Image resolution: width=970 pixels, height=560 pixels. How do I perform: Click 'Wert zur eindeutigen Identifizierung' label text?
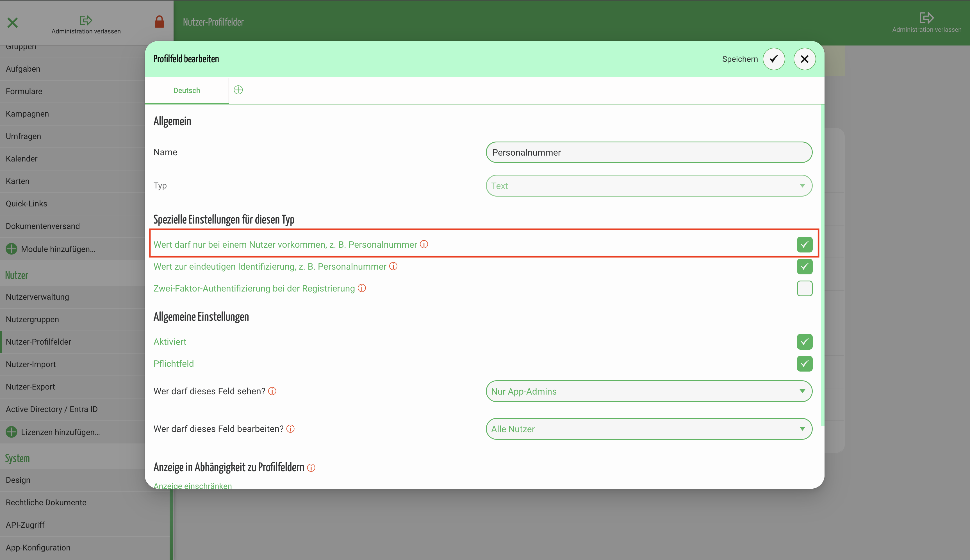coord(270,267)
